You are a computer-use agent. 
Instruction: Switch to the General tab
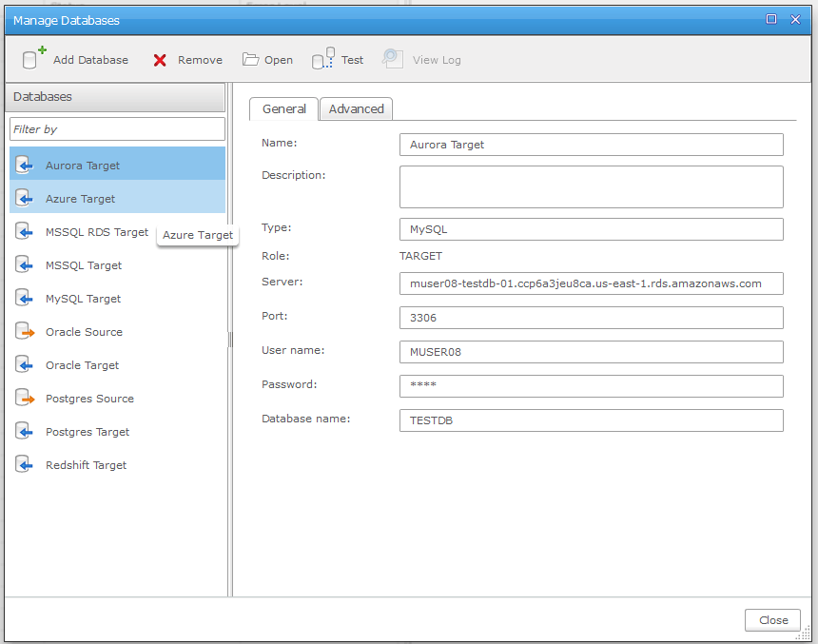[283, 109]
